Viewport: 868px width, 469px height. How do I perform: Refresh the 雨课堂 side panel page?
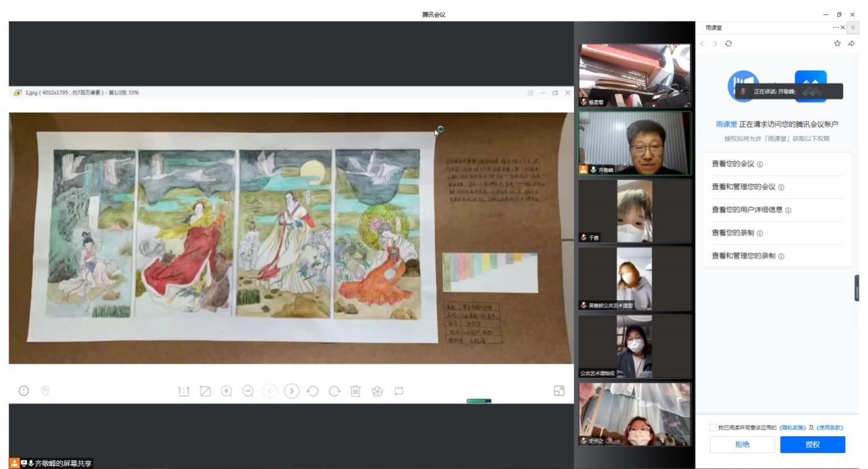(x=728, y=43)
